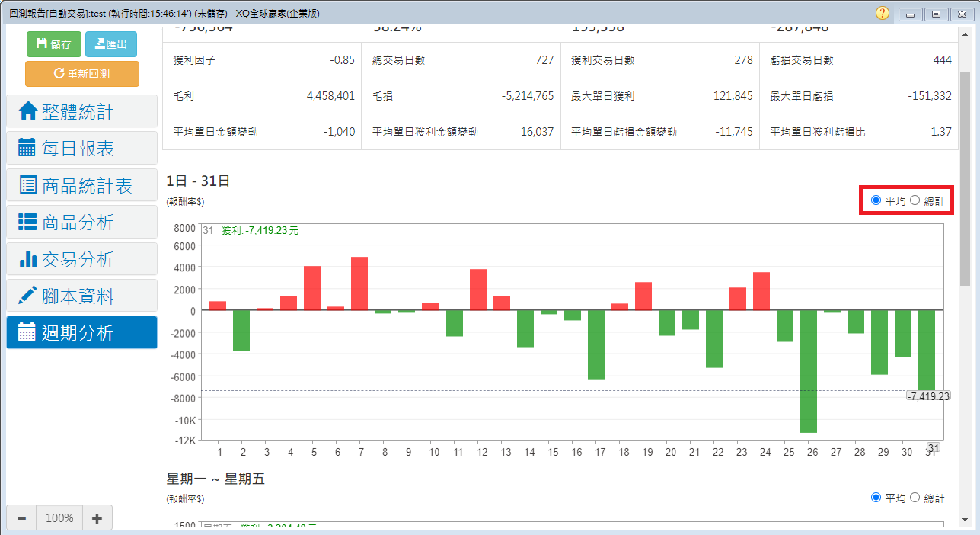Click the minus zoom out button
Viewport: 980px width, 535px height.
[x=21, y=518]
